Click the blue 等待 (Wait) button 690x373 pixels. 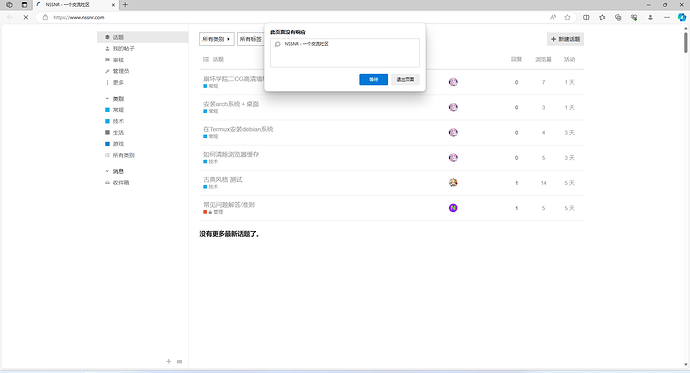373,79
